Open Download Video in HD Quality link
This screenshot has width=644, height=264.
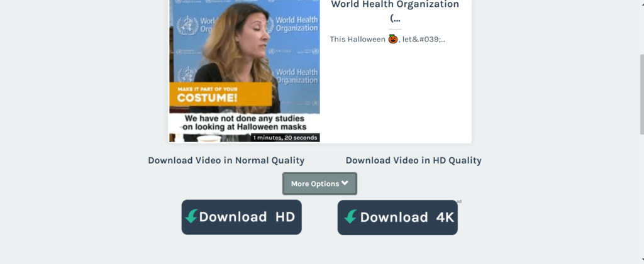tap(414, 160)
